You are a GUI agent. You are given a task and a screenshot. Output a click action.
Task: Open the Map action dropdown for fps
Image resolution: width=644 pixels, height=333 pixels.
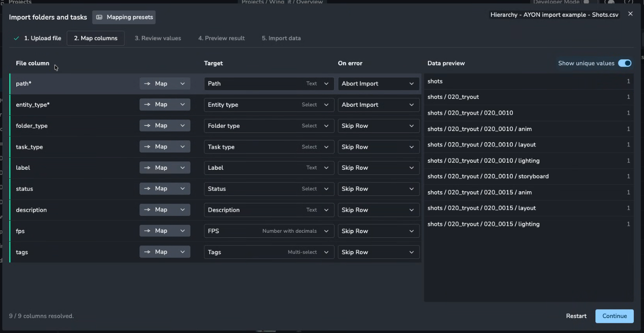tap(165, 231)
